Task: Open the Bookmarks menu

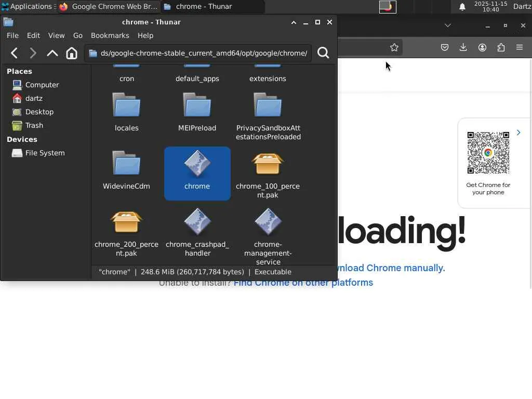Action: coord(110,36)
